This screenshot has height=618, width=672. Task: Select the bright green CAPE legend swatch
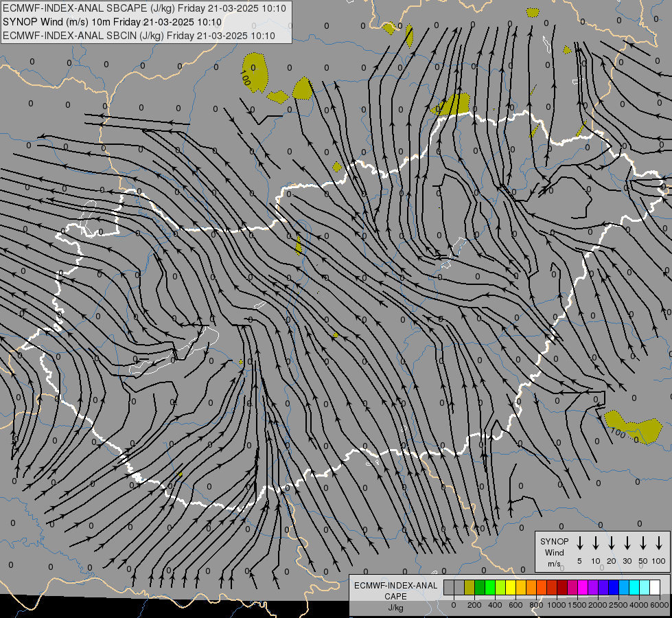[x=490, y=587]
